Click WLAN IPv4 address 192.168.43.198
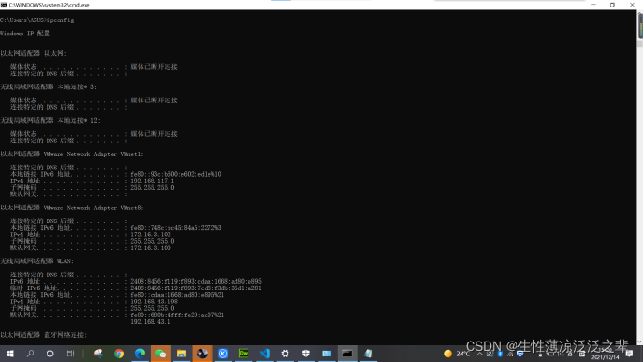This screenshot has width=644, height=362. click(x=154, y=302)
